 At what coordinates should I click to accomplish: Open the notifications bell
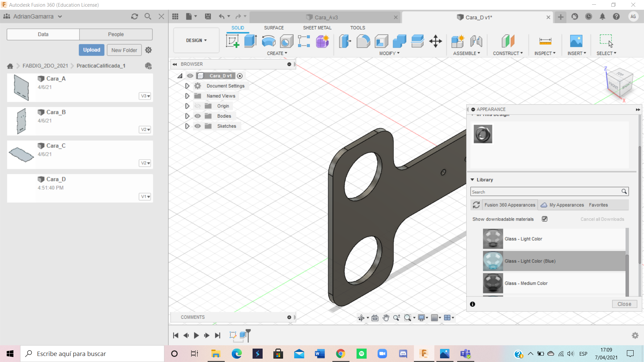[x=602, y=16]
